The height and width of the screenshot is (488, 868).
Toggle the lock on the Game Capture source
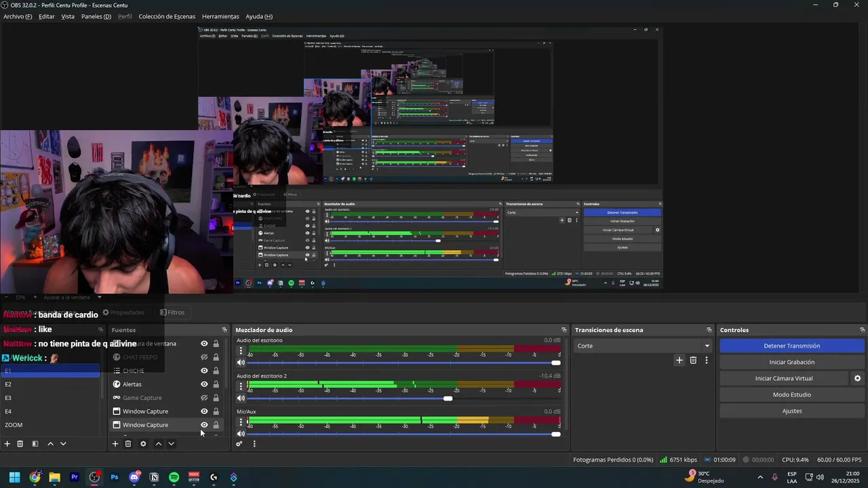click(x=216, y=398)
